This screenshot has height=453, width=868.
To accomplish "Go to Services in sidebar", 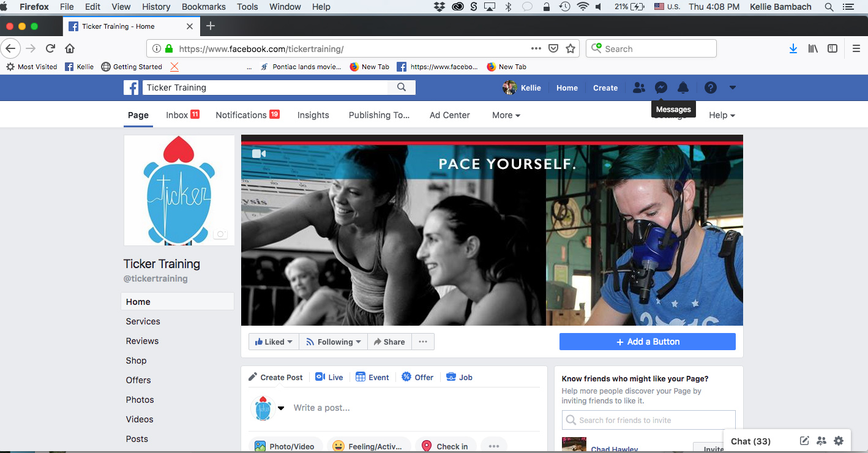I will (143, 321).
